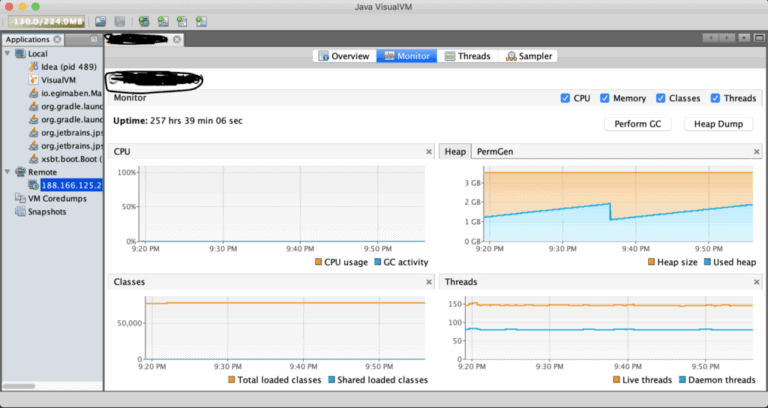Click the Heap Dump button
Image resolution: width=768 pixels, height=408 pixels.
point(717,124)
